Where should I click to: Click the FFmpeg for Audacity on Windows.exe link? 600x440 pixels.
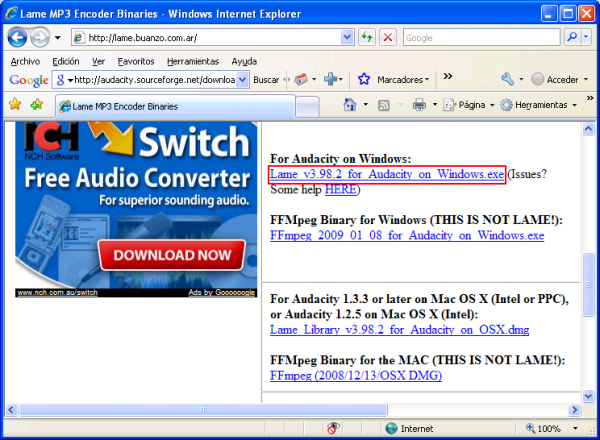pyautogui.click(x=407, y=236)
